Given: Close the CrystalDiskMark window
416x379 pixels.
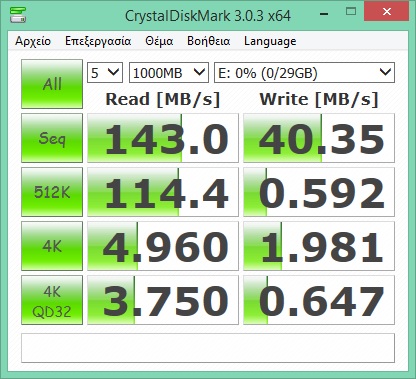Looking at the screenshot, I should 387,12.
